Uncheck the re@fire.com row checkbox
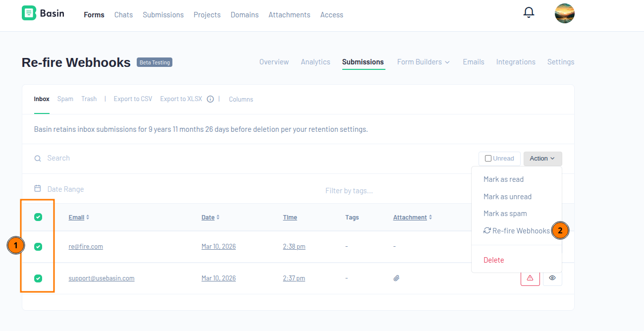 (38, 247)
